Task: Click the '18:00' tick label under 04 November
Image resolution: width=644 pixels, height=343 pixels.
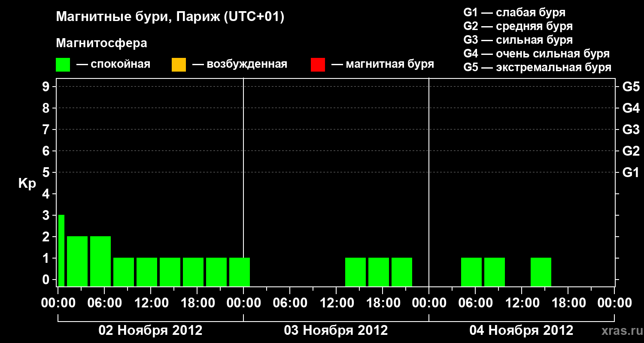Action: click(x=568, y=303)
